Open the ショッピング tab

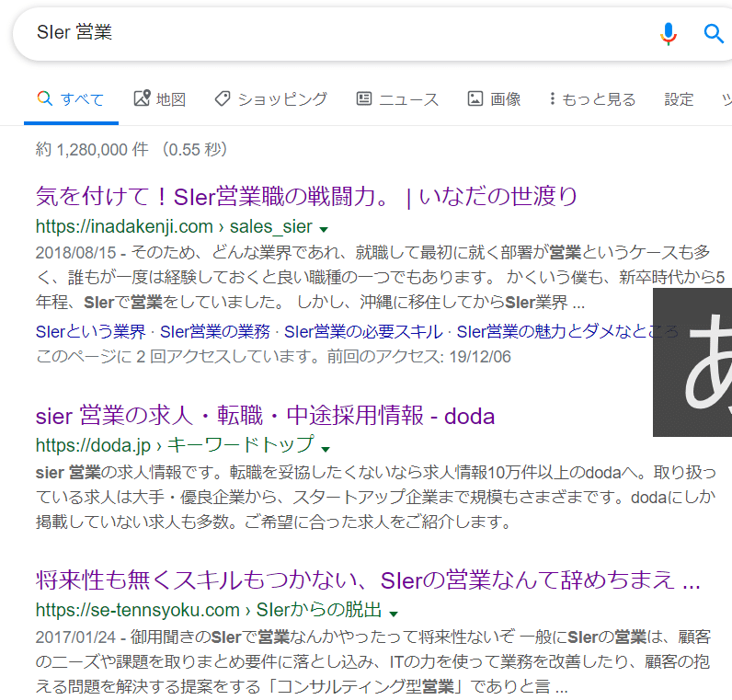click(x=270, y=99)
